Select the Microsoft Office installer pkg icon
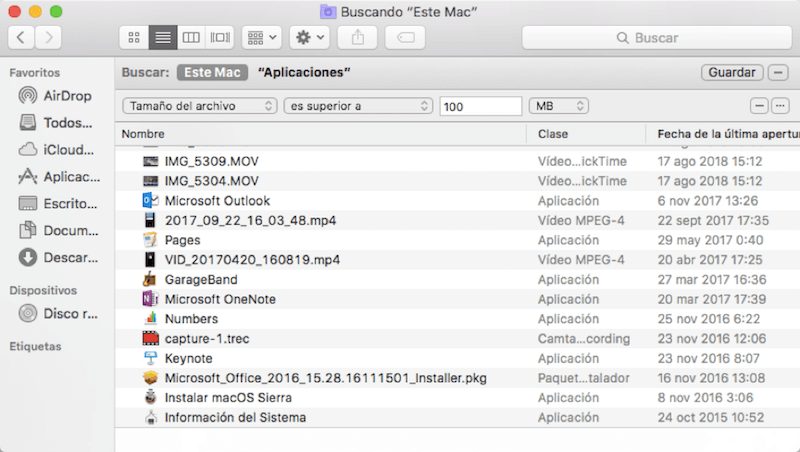Screen dimensions: 800x452 tap(151, 378)
